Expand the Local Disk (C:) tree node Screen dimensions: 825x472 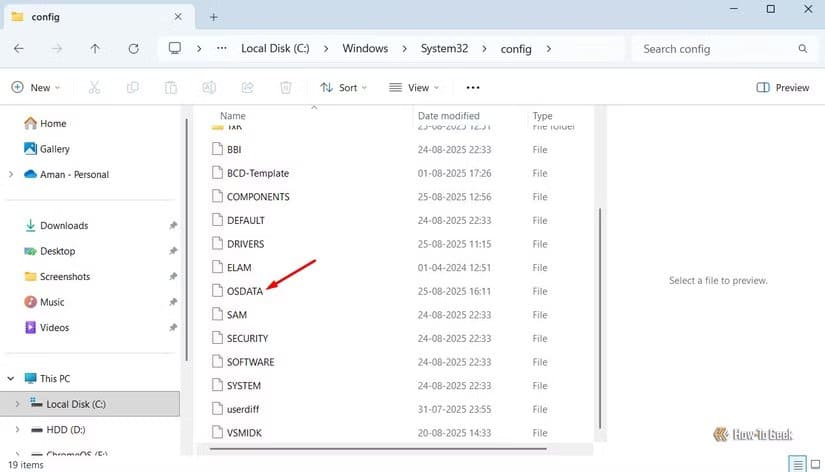(x=17, y=404)
